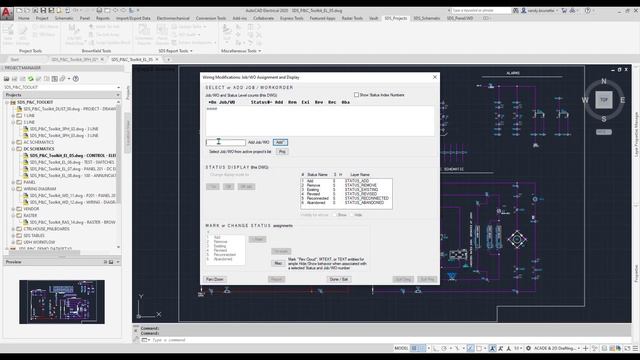
Task: Expand the VENDOR folder
Action: tap(13, 209)
